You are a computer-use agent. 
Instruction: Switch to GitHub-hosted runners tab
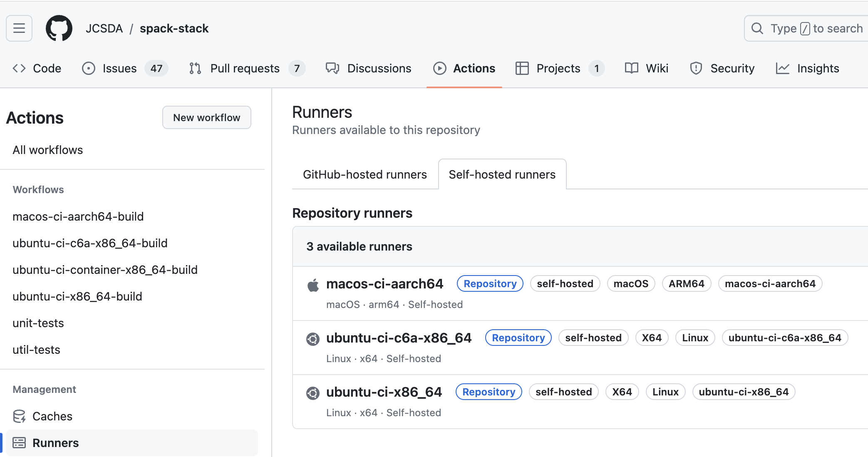365,174
